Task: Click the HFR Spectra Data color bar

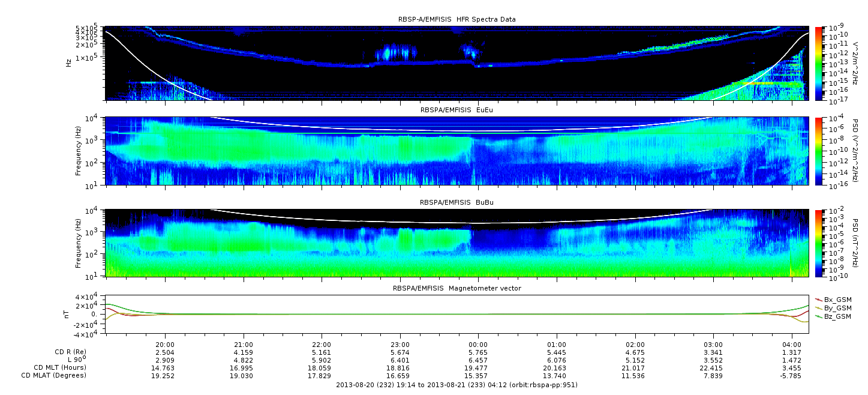Action: (819, 63)
